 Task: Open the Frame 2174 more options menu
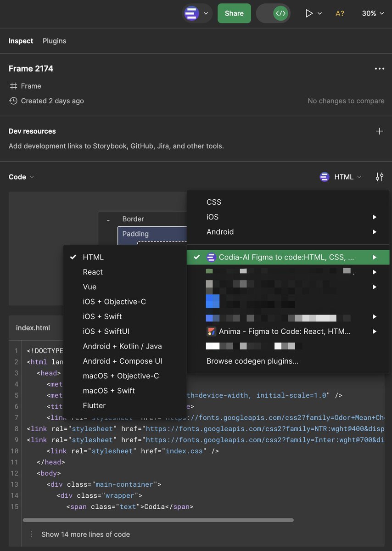point(379,69)
